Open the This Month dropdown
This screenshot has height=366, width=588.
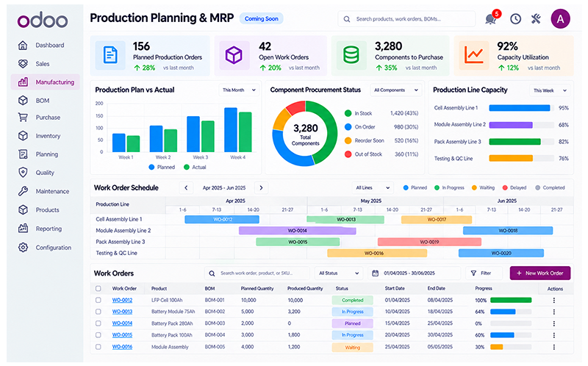click(x=239, y=90)
